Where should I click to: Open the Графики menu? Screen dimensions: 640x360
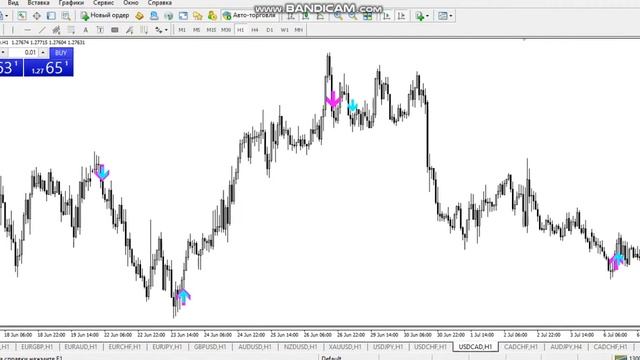coord(71,3)
